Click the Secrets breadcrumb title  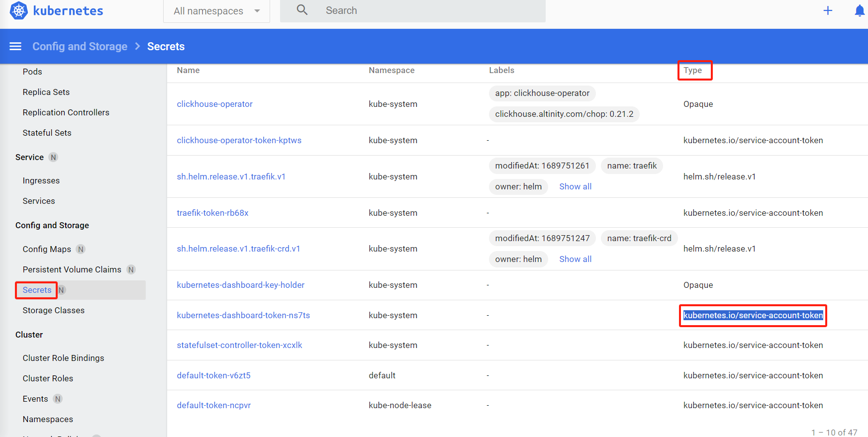coord(166,46)
